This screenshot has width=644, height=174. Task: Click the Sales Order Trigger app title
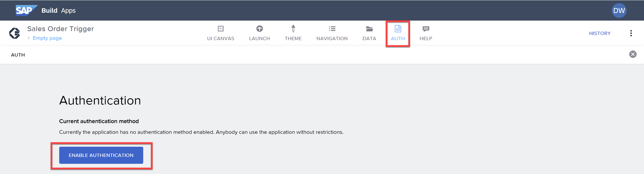[x=61, y=29]
